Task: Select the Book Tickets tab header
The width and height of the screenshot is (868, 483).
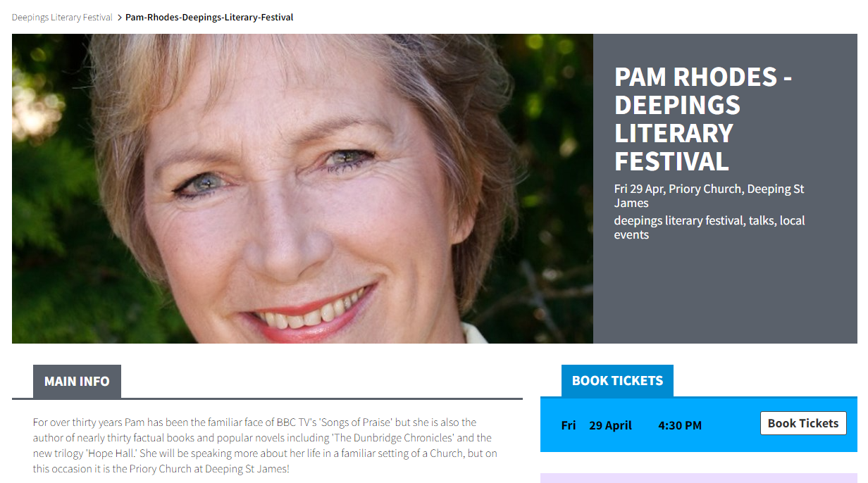Action: coord(617,381)
